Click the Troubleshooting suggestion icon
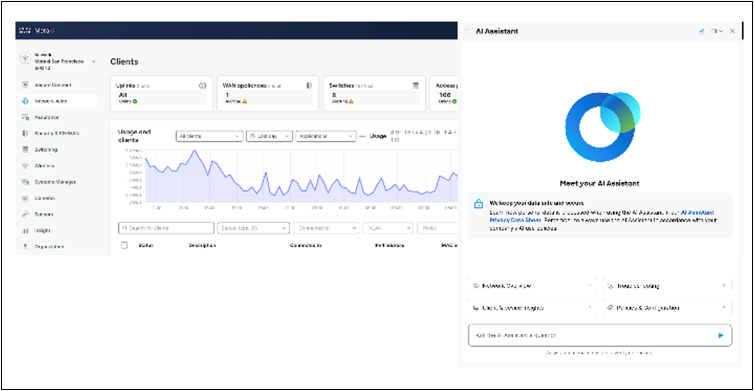The width and height of the screenshot is (754, 391). pos(610,286)
